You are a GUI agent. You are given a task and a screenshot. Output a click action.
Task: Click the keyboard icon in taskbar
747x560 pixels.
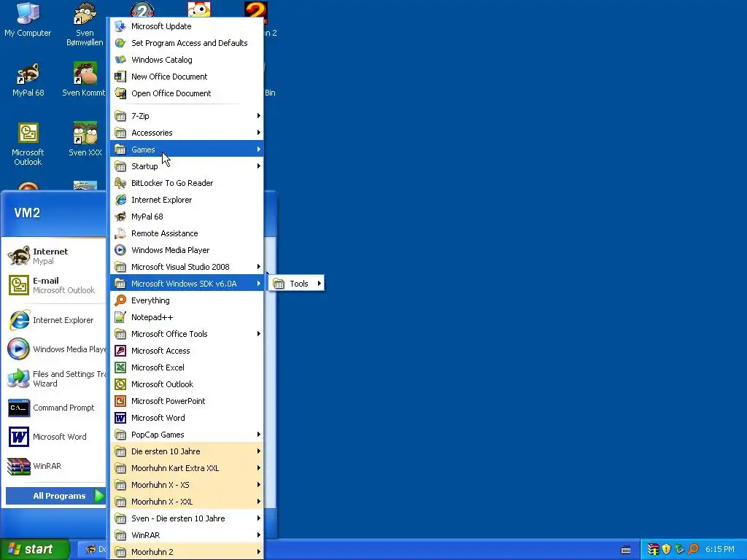pos(626,550)
